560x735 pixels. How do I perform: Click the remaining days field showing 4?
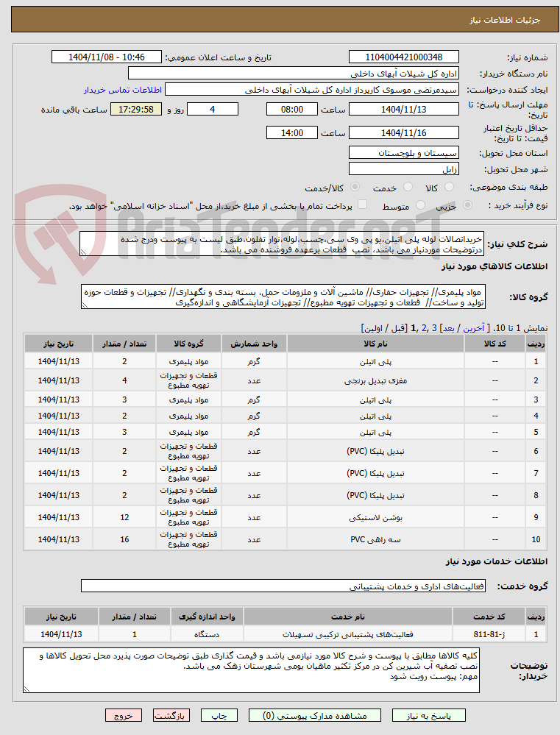213,109
